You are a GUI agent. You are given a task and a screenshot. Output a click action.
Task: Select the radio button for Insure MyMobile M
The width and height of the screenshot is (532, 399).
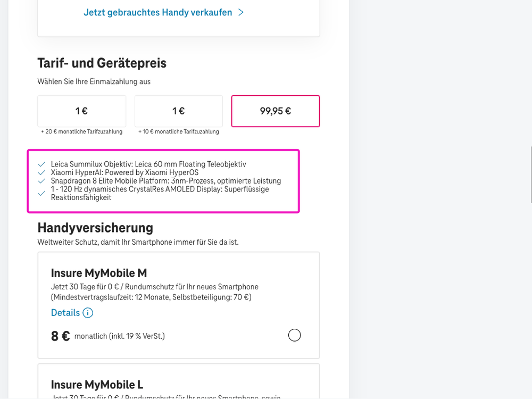click(294, 335)
